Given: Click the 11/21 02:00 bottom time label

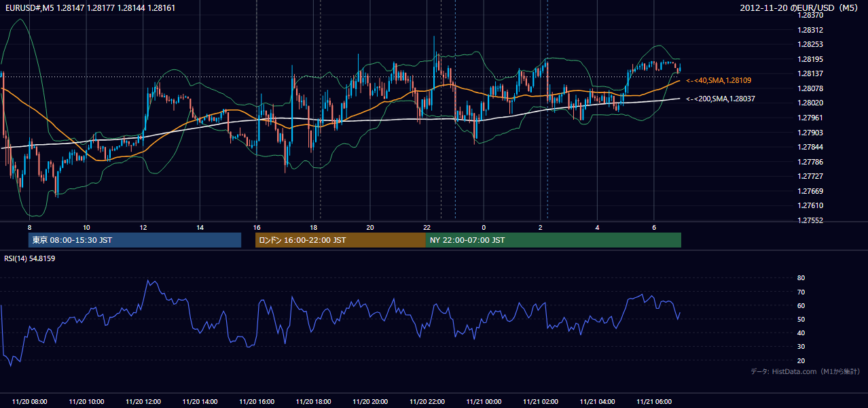Looking at the screenshot, I should [540, 402].
